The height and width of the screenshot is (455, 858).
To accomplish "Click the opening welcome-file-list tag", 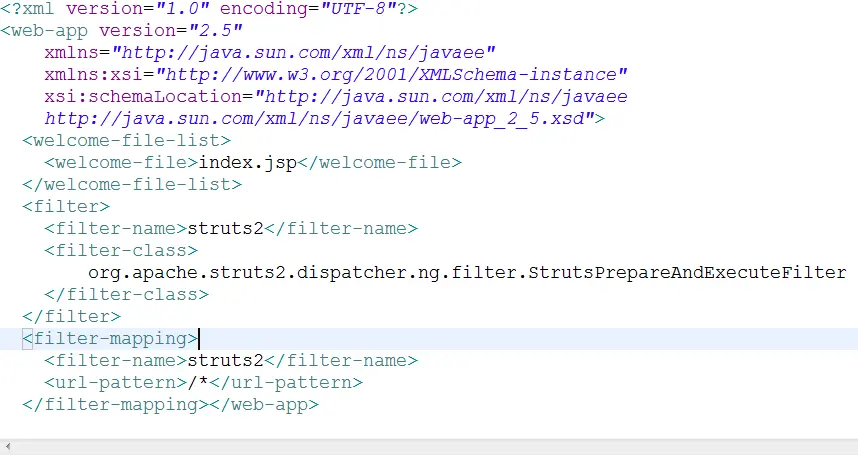I will [127, 141].
